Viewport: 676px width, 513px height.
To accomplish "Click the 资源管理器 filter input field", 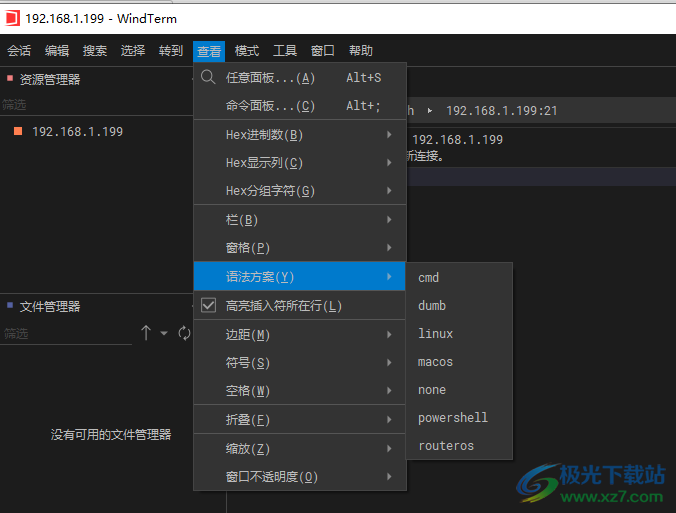I will 97,105.
